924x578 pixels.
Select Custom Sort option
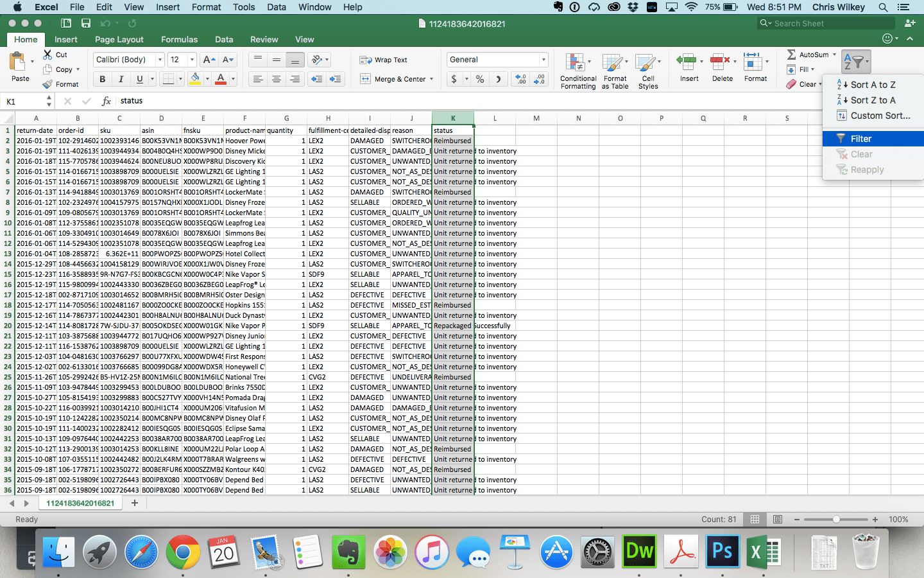(880, 116)
